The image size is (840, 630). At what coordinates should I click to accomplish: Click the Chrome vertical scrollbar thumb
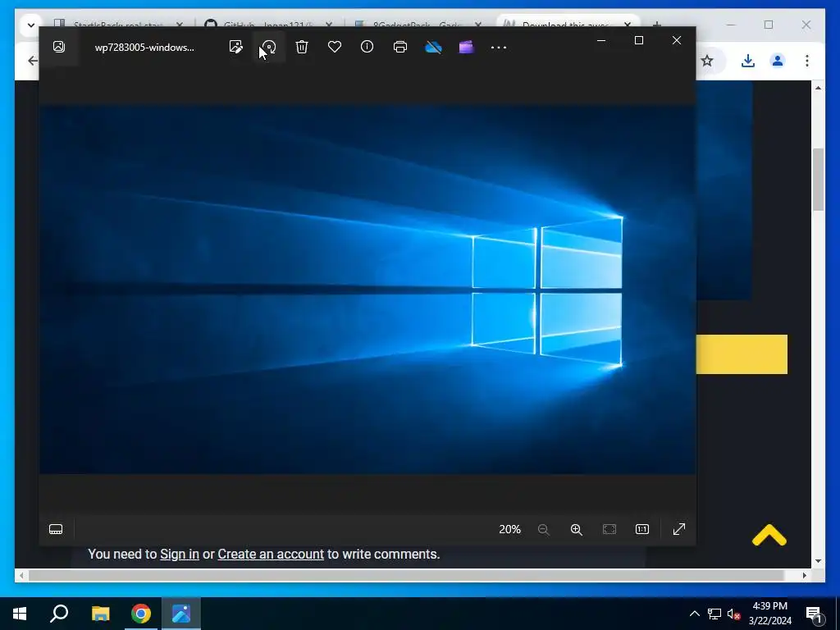click(x=818, y=180)
